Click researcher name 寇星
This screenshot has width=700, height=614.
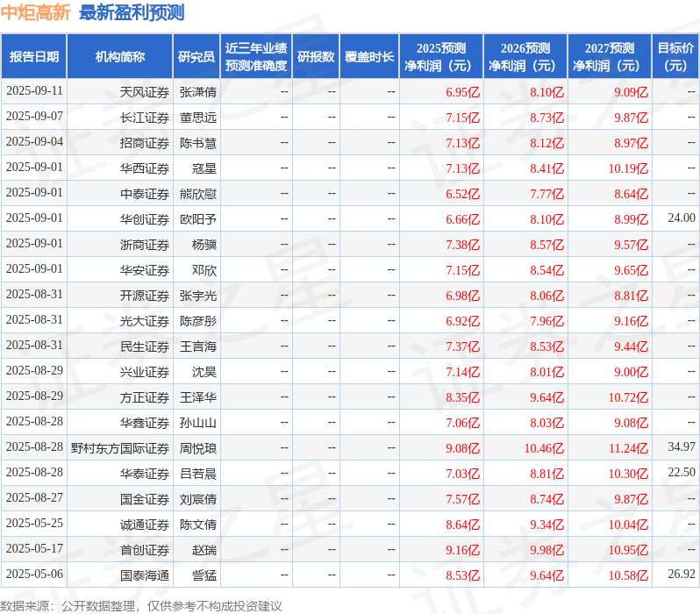click(204, 168)
